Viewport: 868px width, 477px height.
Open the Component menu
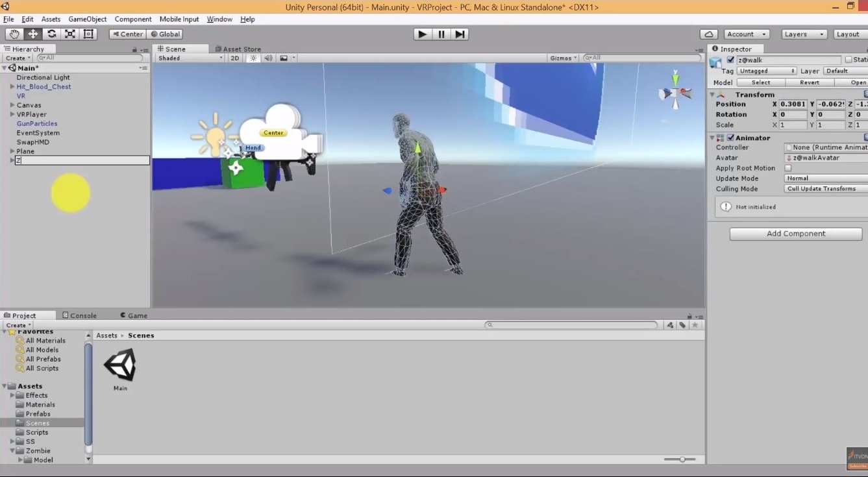point(133,19)
